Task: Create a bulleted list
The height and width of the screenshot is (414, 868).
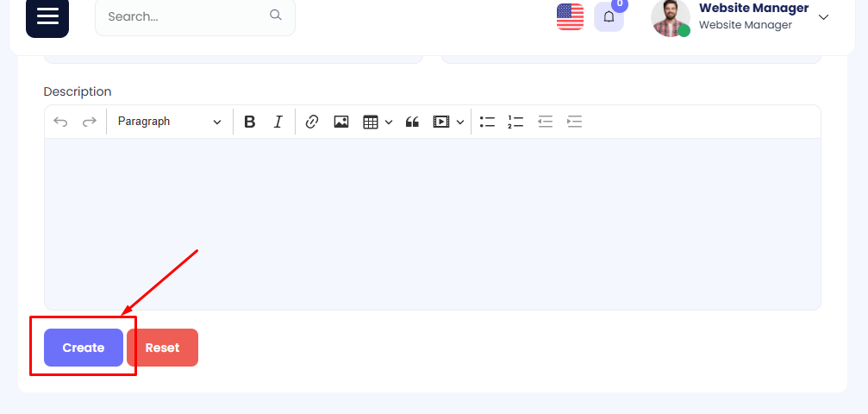Action: click(x=487, y=122)
